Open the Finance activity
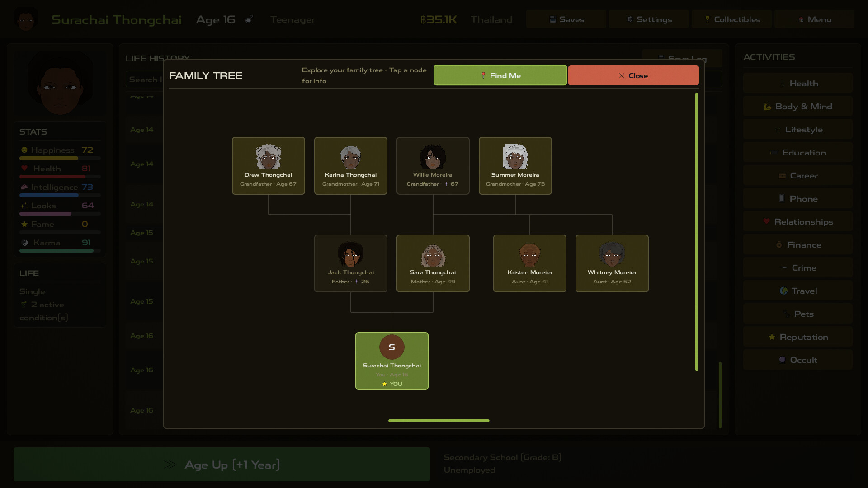868x488 pixels. [798, 245]
